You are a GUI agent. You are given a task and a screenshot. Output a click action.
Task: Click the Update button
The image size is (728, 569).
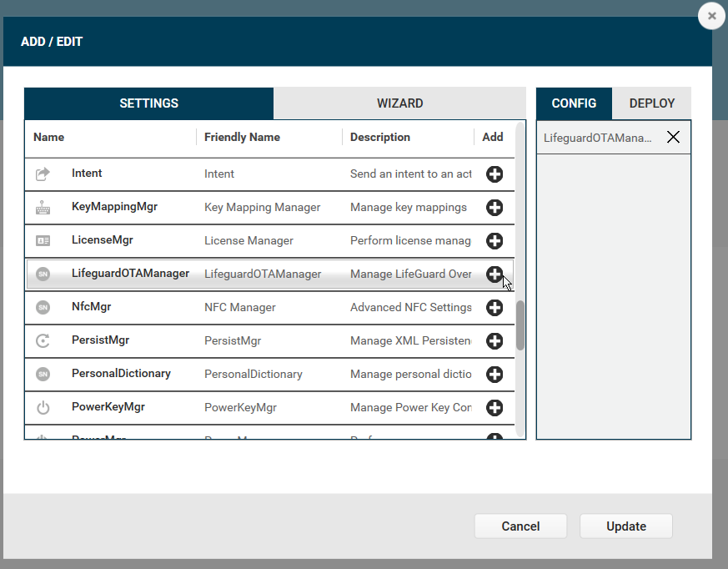click(x=625, y=526)
